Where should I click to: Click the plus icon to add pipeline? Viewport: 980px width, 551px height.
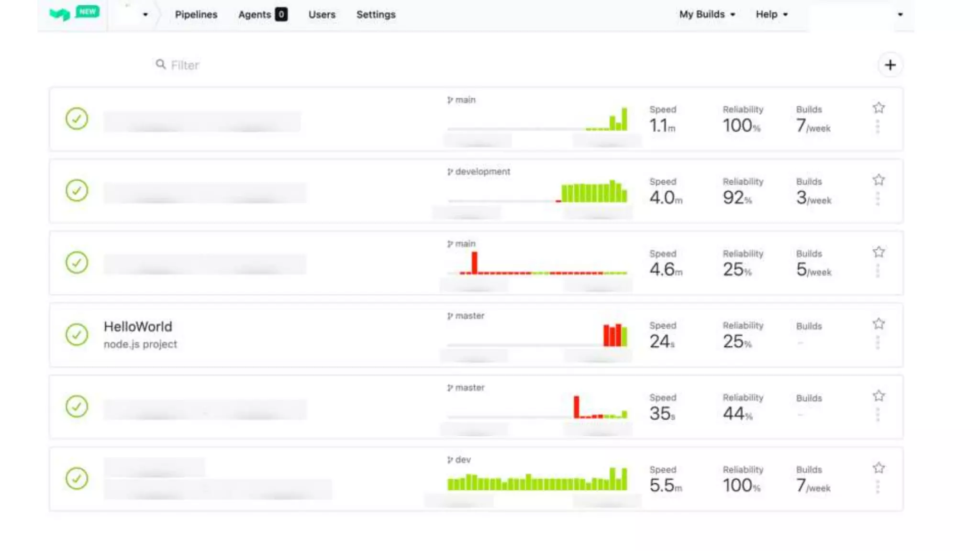[x=890, y=65]
